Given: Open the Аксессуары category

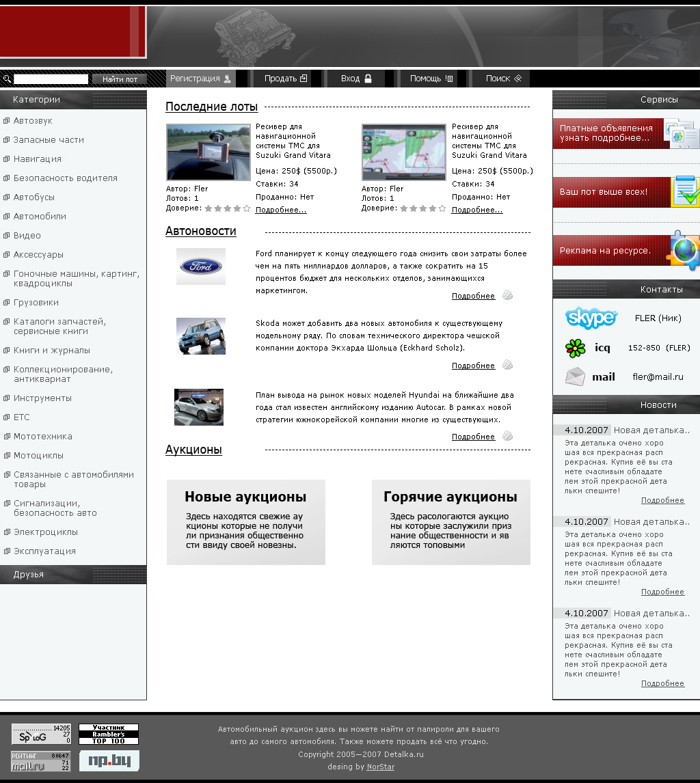Looking at the screenshot, I should pyautogui.click(x=38, y=254).
